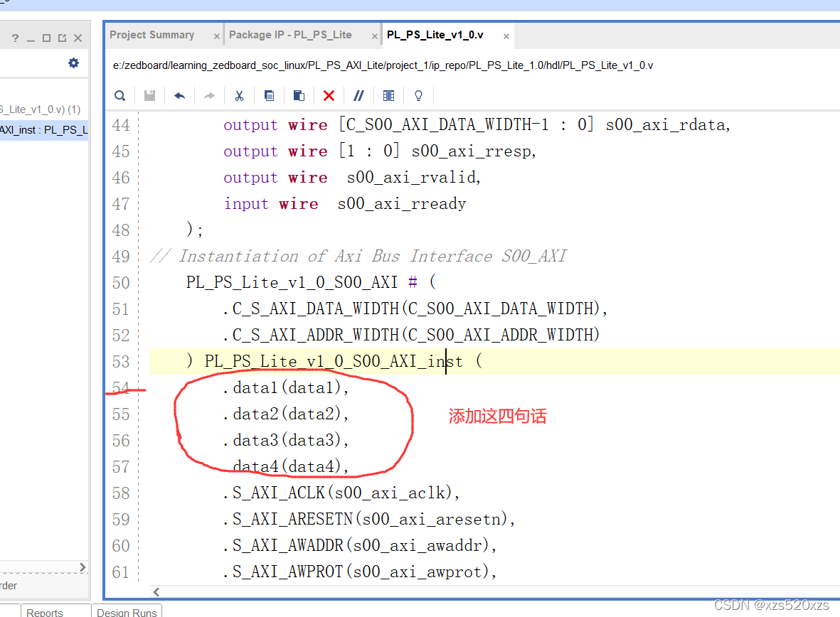
Task: Click the .S_AXI_ACLK(s00_axi_aclk) line
Action: point(341,493)
